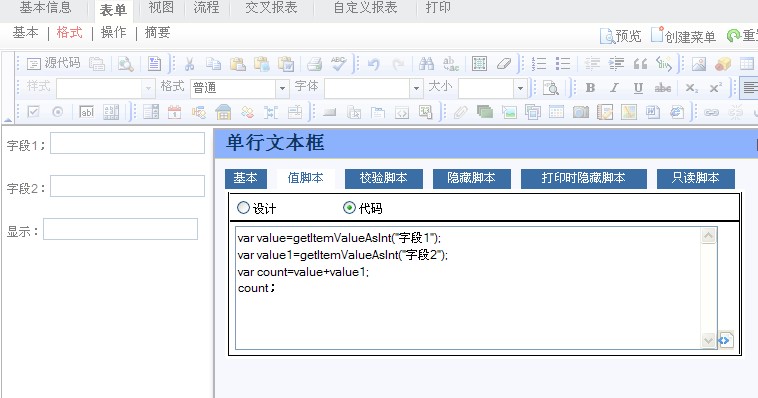Insert a checkbox form field
758x398 pixels.
33,112
